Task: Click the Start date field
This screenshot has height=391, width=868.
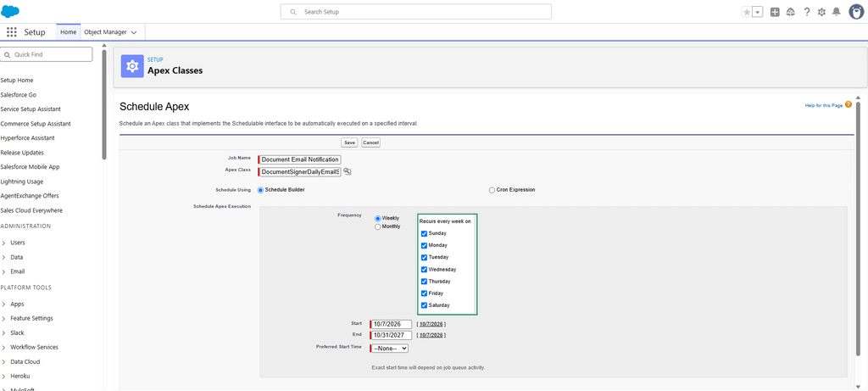Action: [392, 325]
